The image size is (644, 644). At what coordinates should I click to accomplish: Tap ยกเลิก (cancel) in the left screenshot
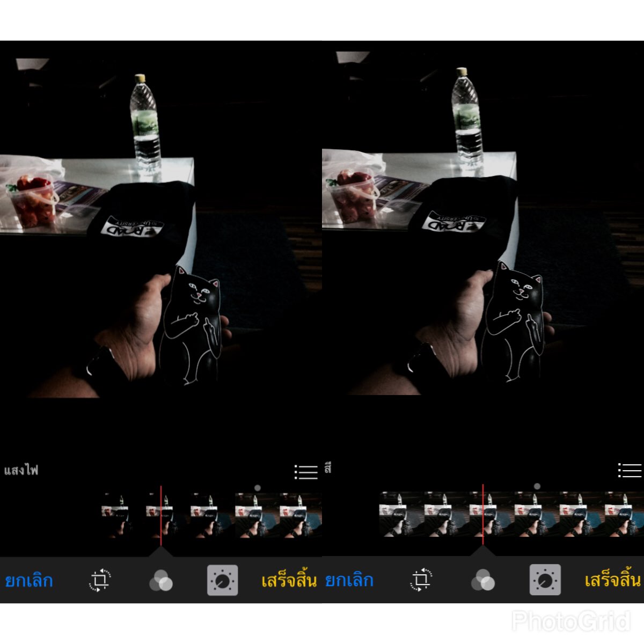click(x=29, y=580)
